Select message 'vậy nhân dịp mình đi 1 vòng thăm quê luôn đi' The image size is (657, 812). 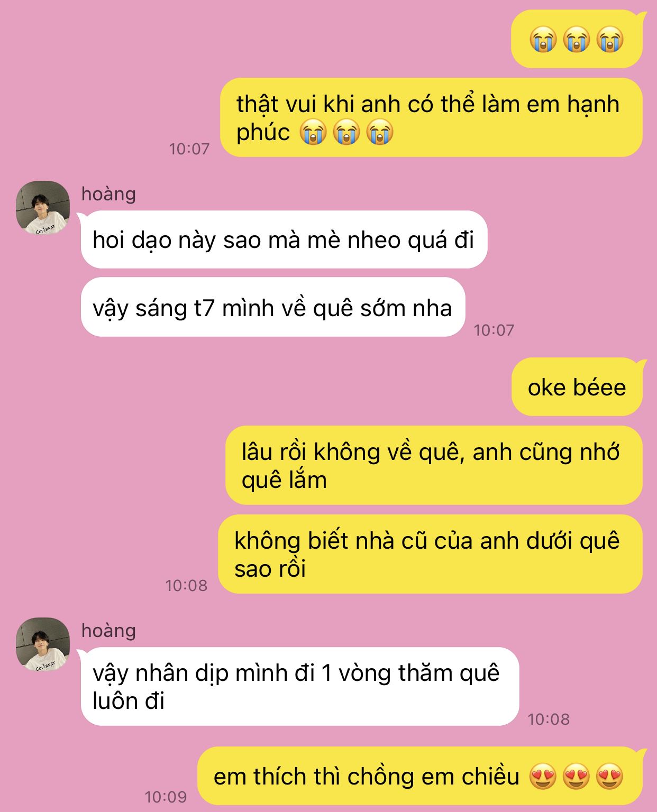pos(300,687)
